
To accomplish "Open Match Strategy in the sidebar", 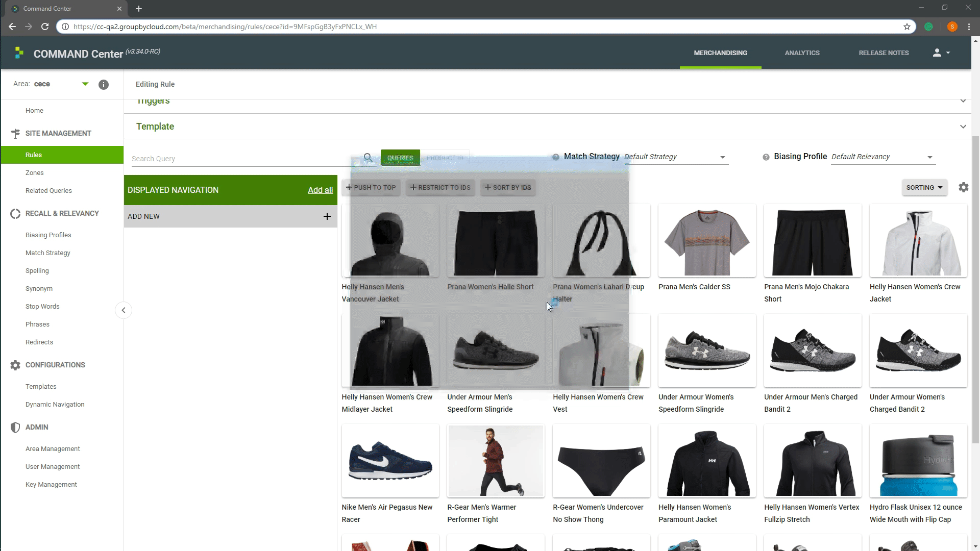I will (47, 253).
